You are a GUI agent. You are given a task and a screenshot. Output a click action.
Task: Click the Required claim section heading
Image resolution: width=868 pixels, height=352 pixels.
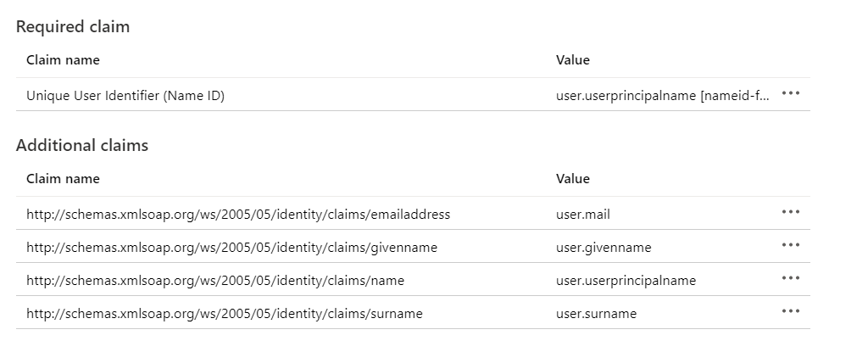pos(73,27)
